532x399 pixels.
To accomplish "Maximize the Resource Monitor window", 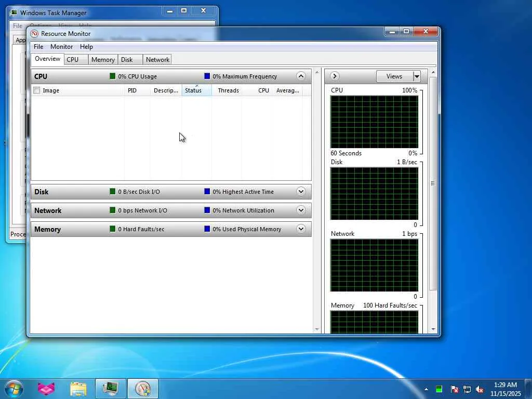I will pos(406,32).
